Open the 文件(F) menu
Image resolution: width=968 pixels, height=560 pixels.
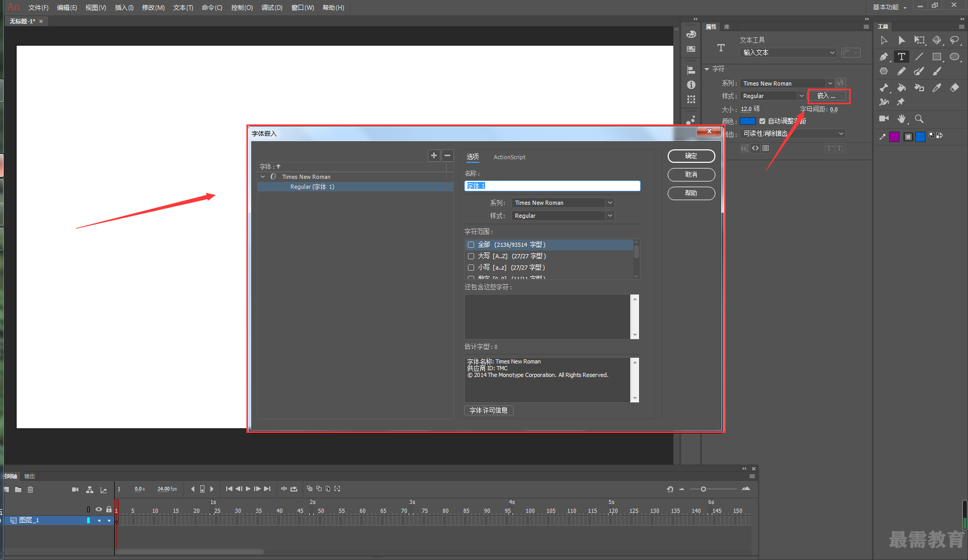38,8
